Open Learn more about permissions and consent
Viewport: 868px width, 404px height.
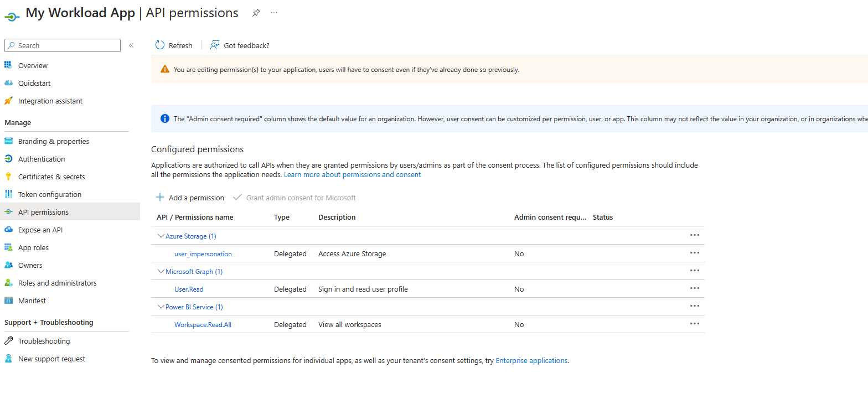tap(353, 174)
